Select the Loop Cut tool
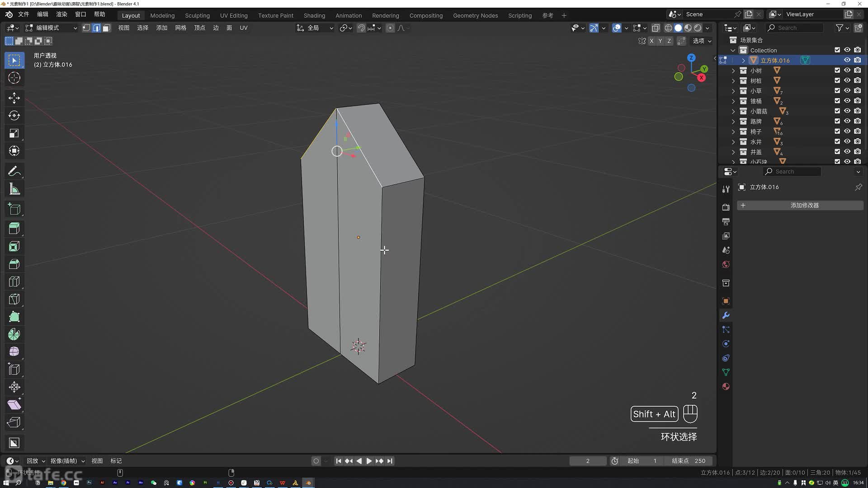868x488 pixels. [x=14, y=282]
